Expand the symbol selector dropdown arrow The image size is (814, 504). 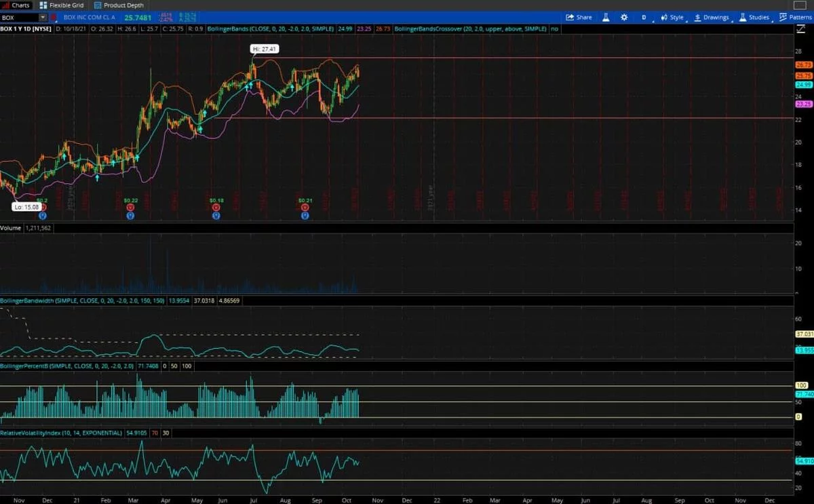(43, 17)
